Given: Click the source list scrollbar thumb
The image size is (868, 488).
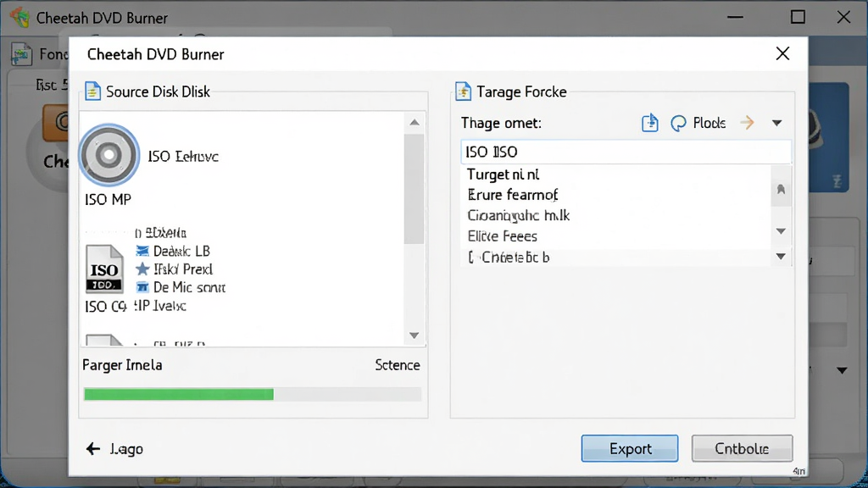Looking at the screenshot, I should (x=414, y=188).
